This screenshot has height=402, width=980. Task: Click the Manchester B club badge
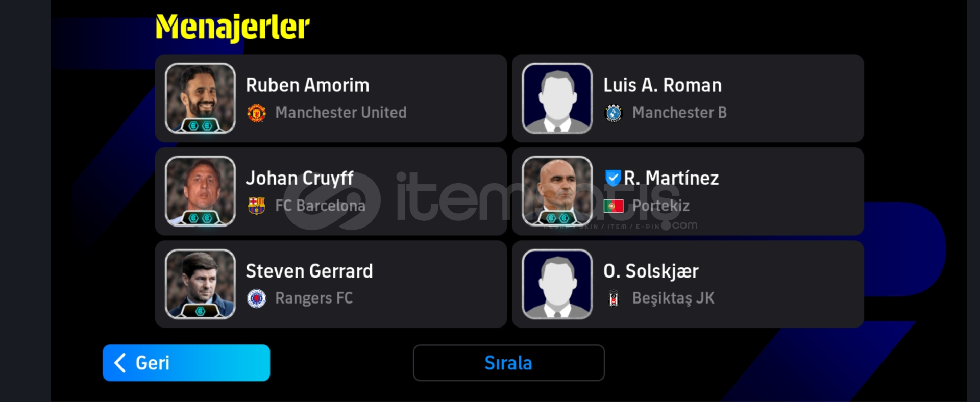point(614,113)
